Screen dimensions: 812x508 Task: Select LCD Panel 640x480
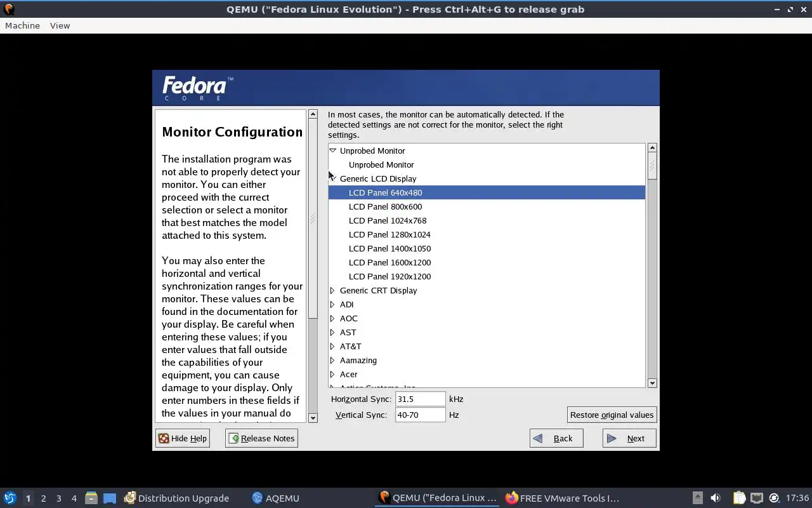[x=487, y=192]
